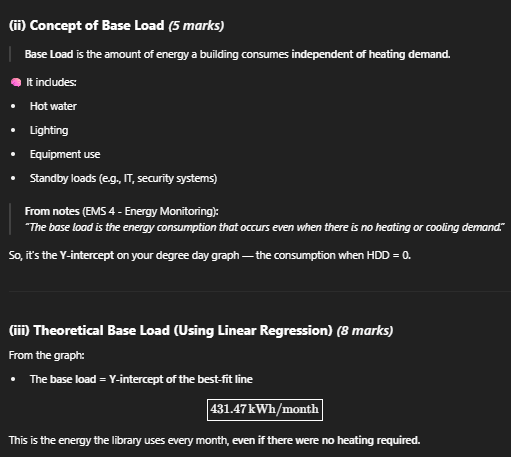Click the bold 'Y-intercept' word in the summary sentence
Image resolution: width=511 pixels, height=457 pixels.
pos(87,255)
